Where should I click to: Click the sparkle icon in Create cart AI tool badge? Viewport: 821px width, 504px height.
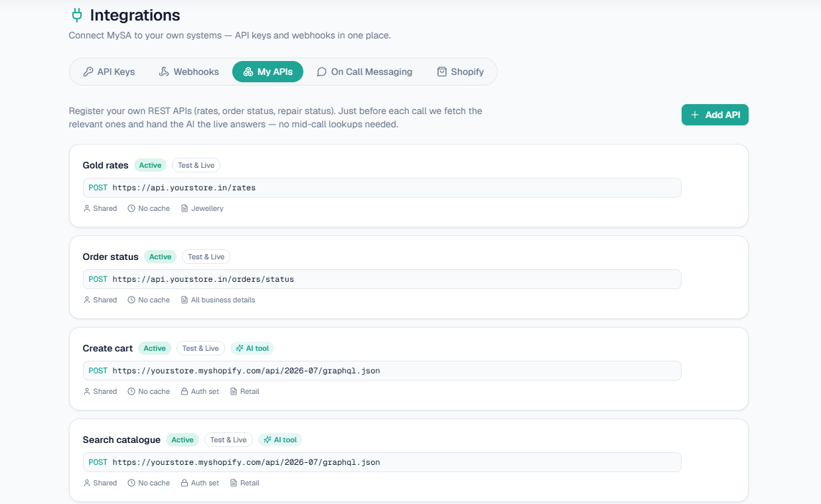240,348
